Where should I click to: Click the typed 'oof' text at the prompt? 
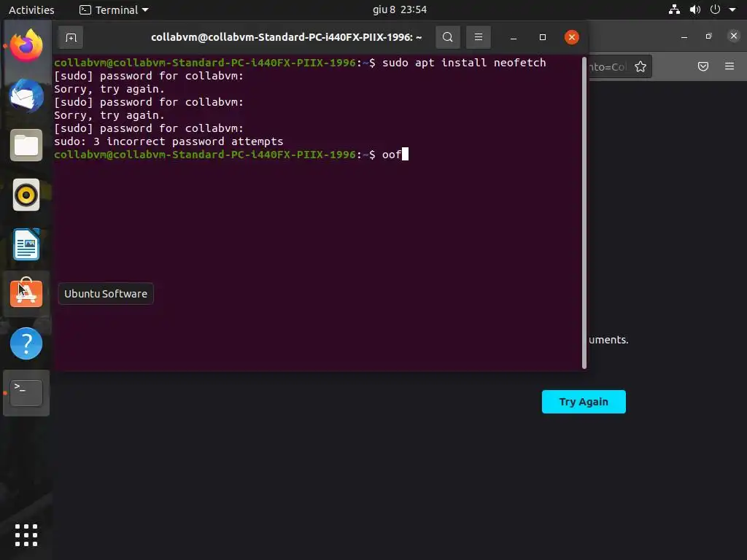(392, 155)
